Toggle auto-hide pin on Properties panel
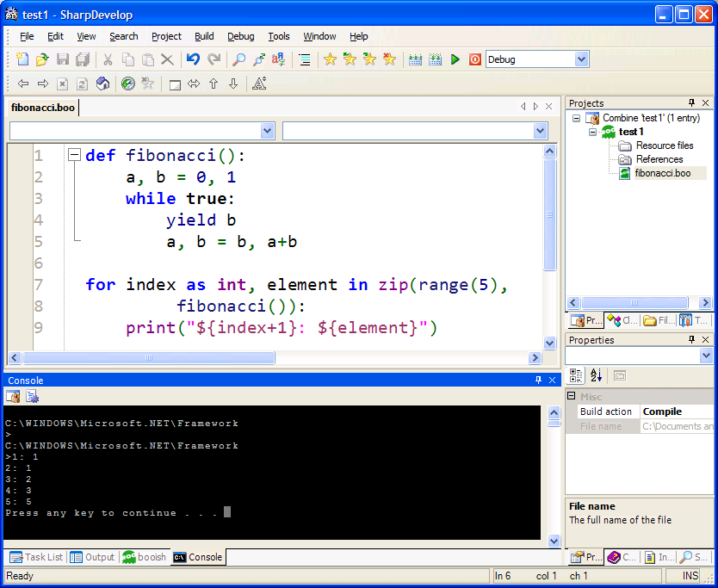The height and width of the screenshot is (588, 718). [x=691, y=339]
